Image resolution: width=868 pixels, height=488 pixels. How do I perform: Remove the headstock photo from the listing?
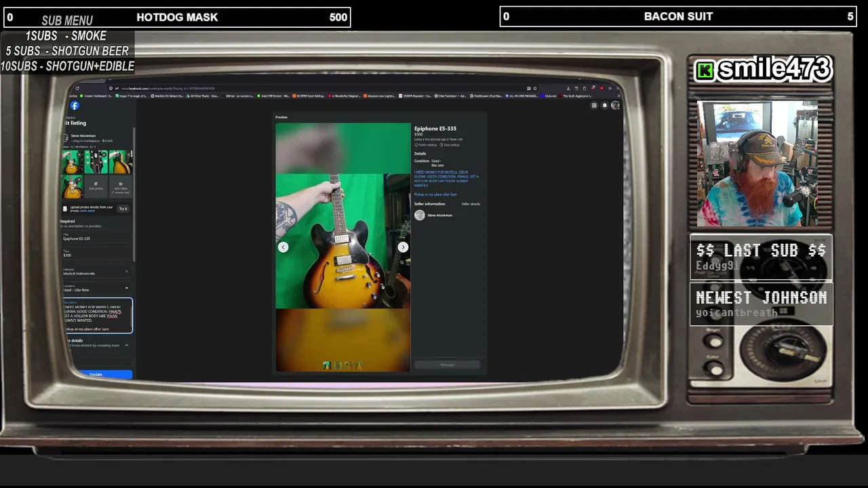[105, 153]
